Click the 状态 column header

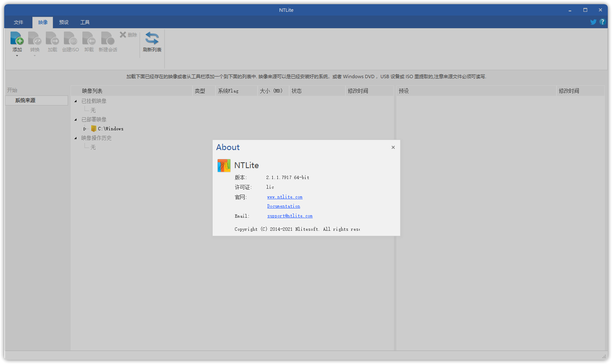pyautogui.click(x=317, y=91)
